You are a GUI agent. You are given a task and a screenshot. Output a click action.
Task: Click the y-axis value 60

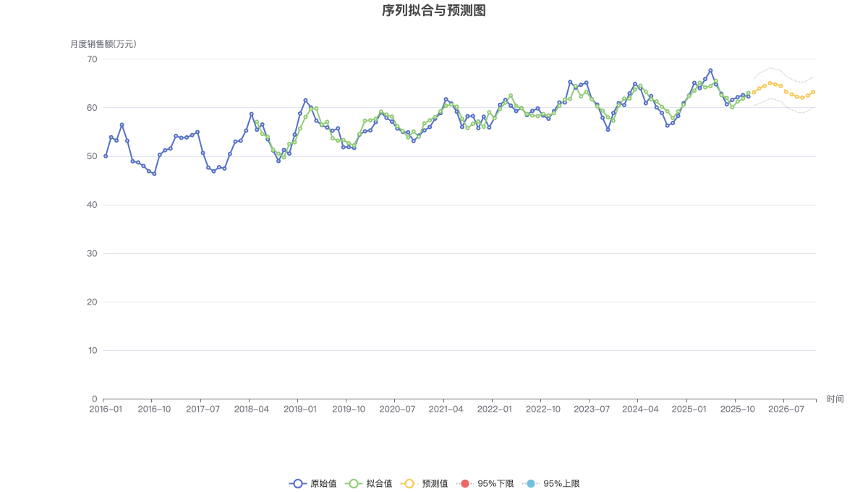93,107
